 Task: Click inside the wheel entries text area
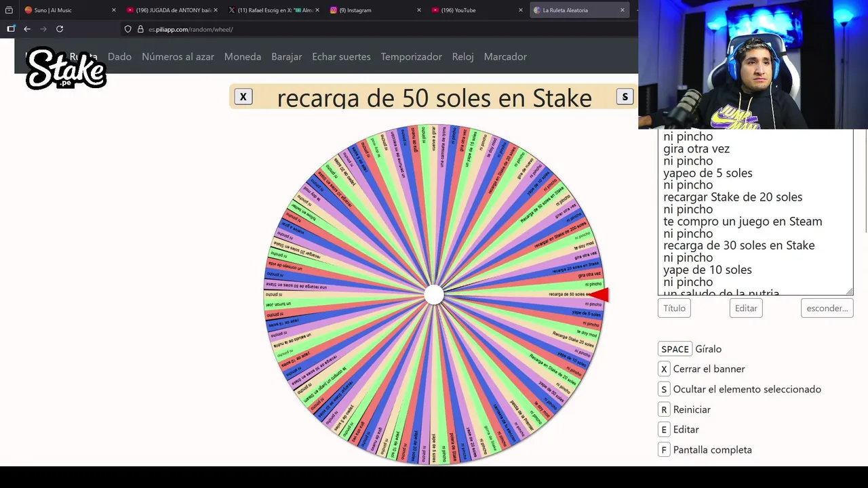(755, 212)
